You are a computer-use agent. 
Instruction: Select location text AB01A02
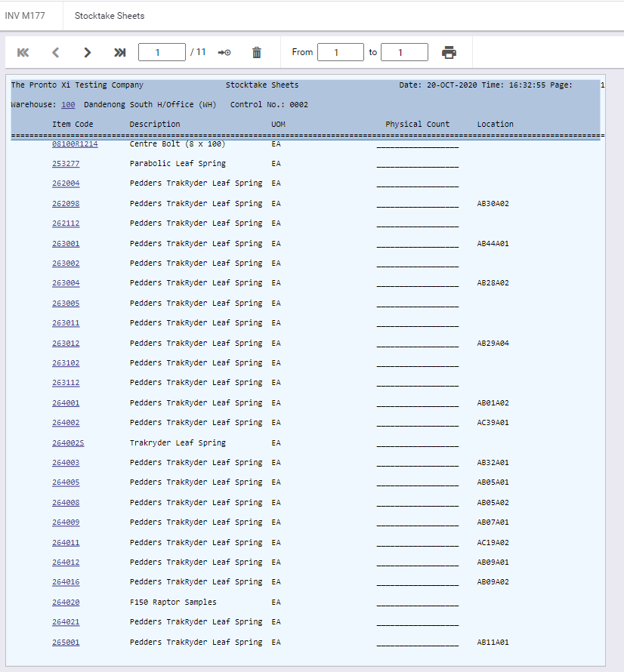click(x=493, y=403)
